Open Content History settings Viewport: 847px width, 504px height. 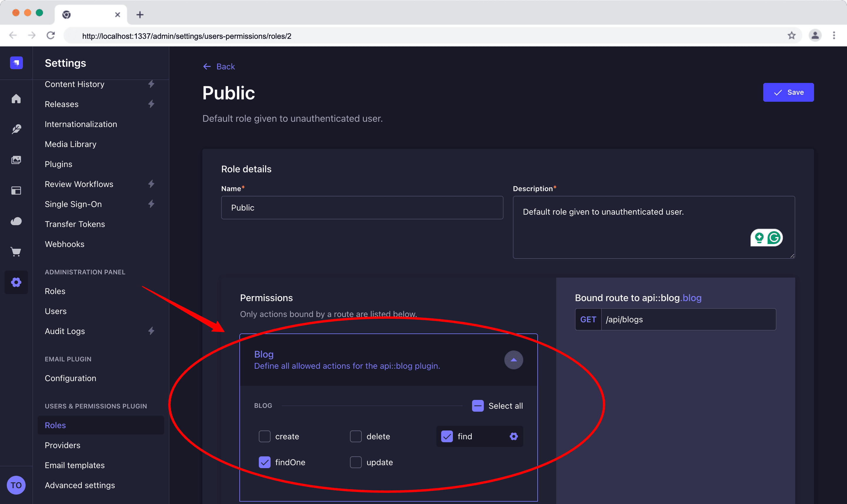click(74, 84)
